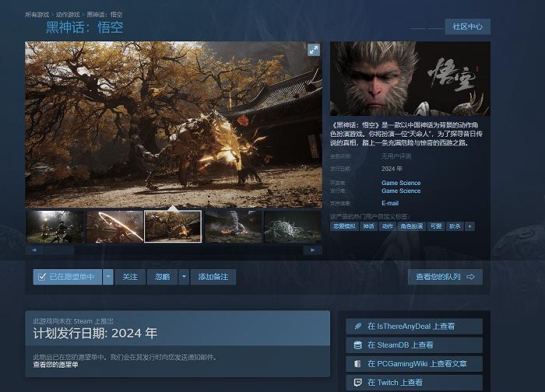545x392 pixels.
Task: Select the first screenshot thumbnail
Action: (x=55, y=226)
